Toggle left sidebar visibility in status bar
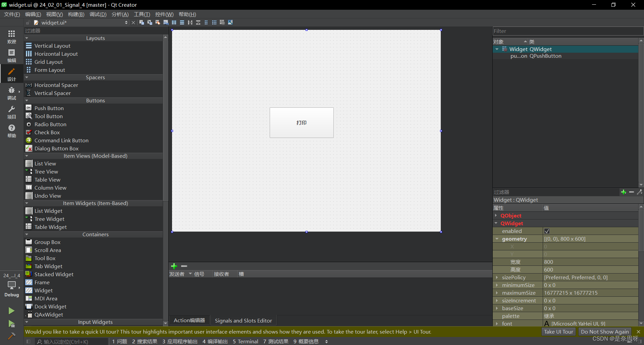Viewport: 644px width, 345px height. (29, 341)
